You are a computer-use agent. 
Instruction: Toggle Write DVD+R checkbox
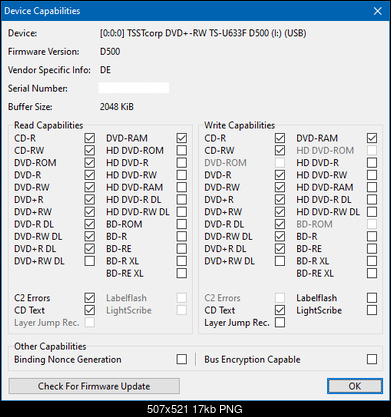[x=280, y=200]
